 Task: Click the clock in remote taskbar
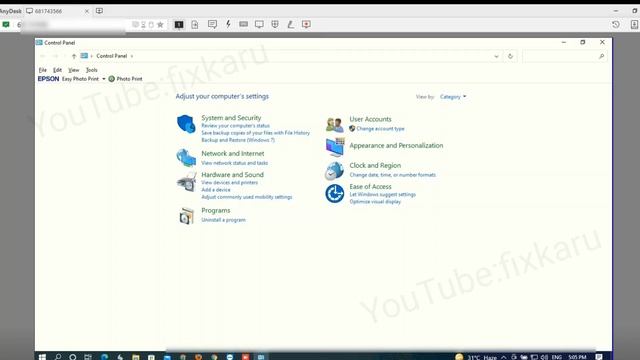pyautogui.click(x=577, y=357)
